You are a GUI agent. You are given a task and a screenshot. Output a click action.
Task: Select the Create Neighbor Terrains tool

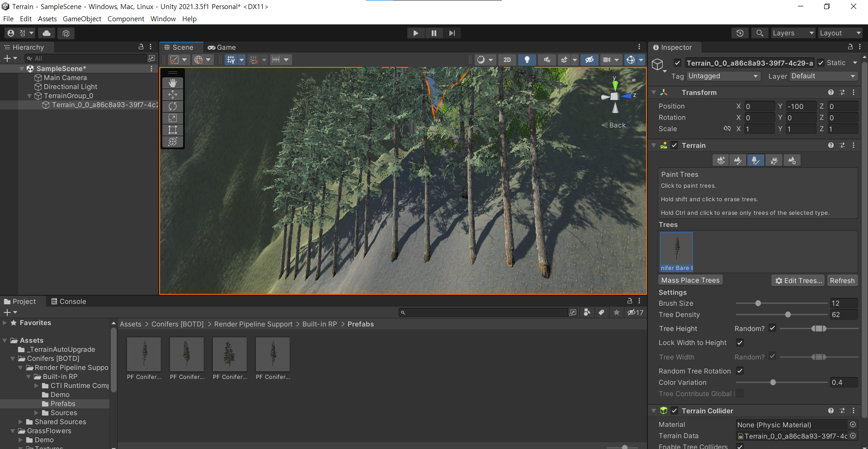click(x=721, y=160)
